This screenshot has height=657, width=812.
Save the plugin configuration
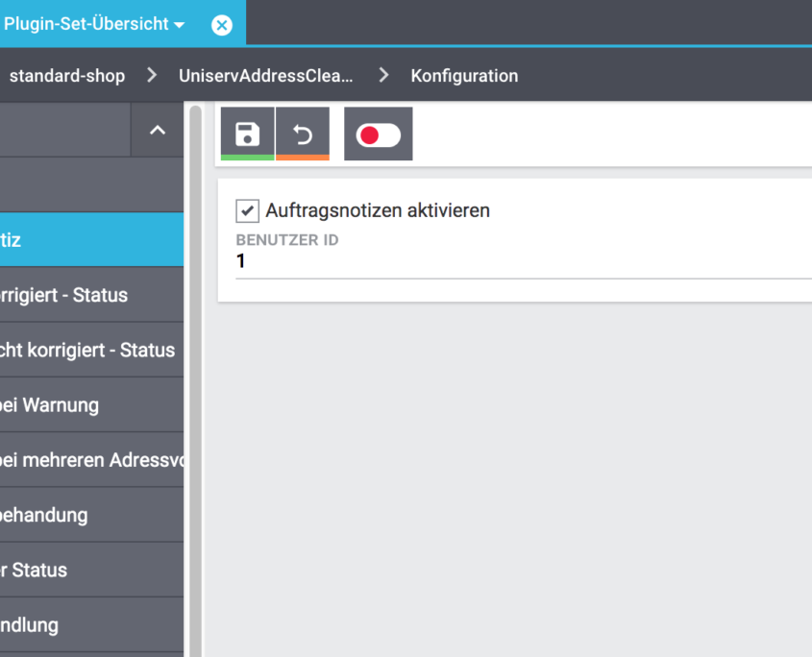point(248,134)
